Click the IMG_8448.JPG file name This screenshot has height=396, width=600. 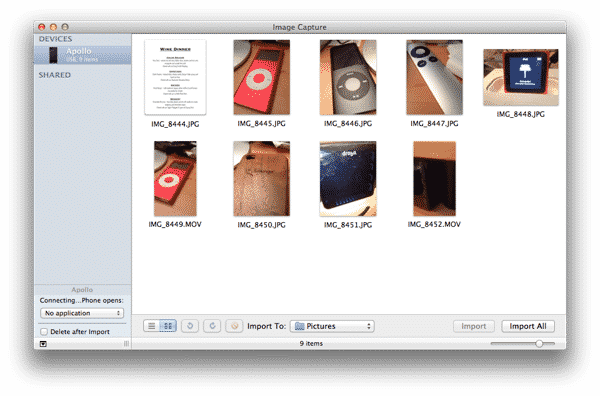521,114
